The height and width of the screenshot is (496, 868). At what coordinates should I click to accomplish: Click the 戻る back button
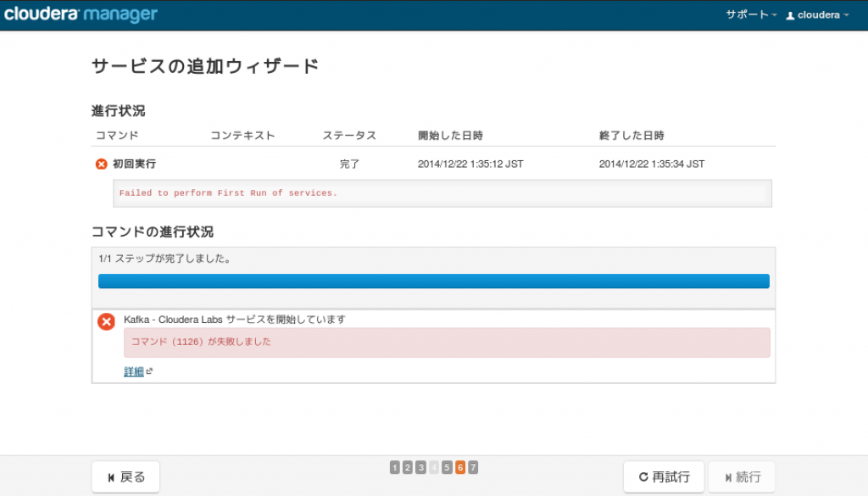(x=125, y=476)
